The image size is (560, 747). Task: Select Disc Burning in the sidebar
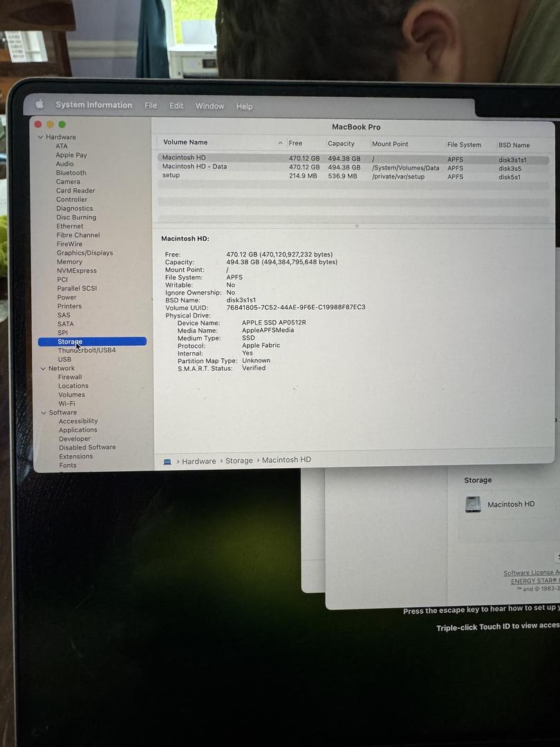76,217
